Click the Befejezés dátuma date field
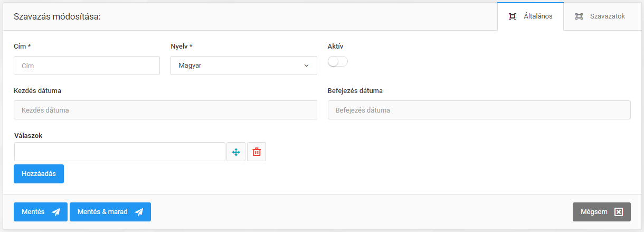 coord(479,110)
